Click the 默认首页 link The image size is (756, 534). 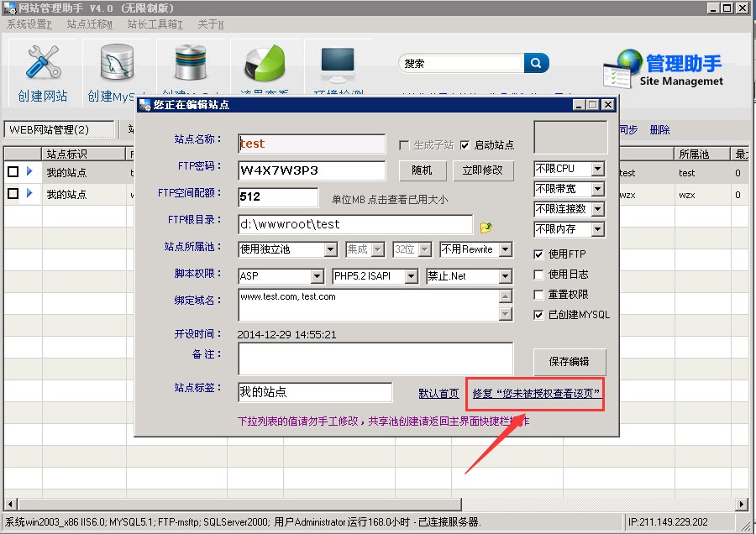point(438,393)
